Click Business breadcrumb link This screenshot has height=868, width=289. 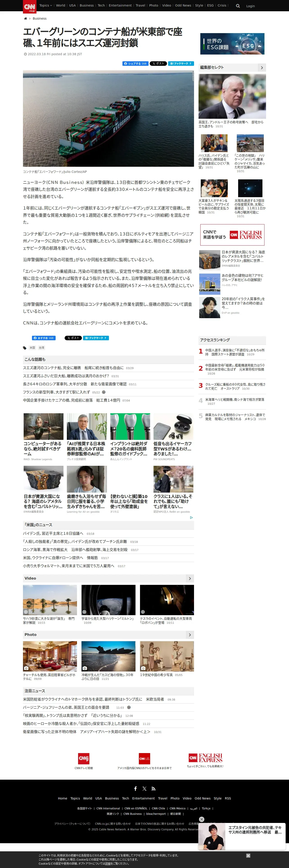click(x=39, y=18)
